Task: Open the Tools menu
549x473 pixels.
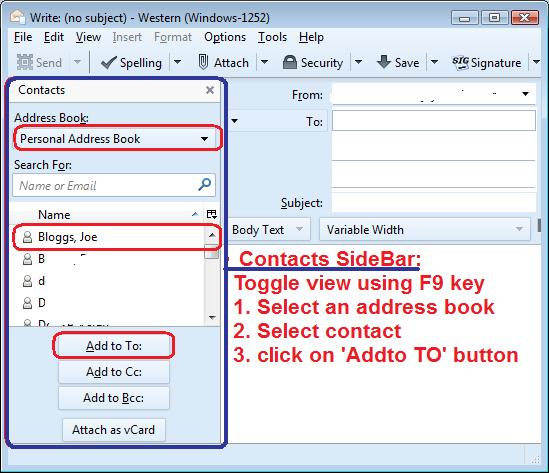Action: tap(272, 37)
